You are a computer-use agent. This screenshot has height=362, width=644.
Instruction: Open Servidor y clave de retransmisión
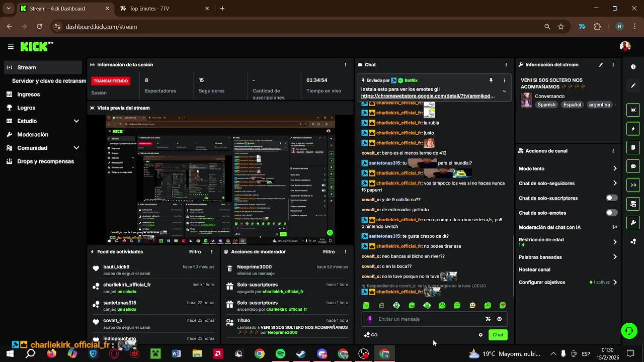49,81
